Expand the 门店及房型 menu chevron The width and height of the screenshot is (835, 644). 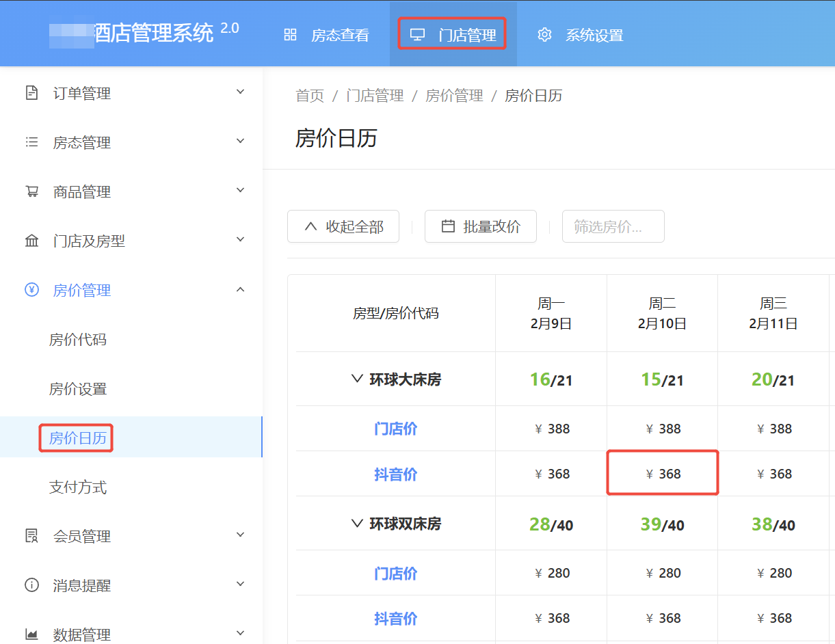tap(240, 239)
